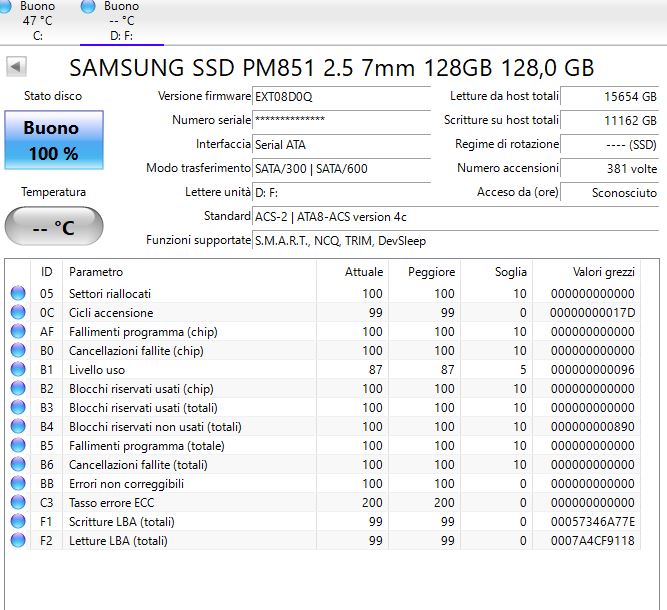
Task: Click the previous disk arrow button
Action: (16, 67)
